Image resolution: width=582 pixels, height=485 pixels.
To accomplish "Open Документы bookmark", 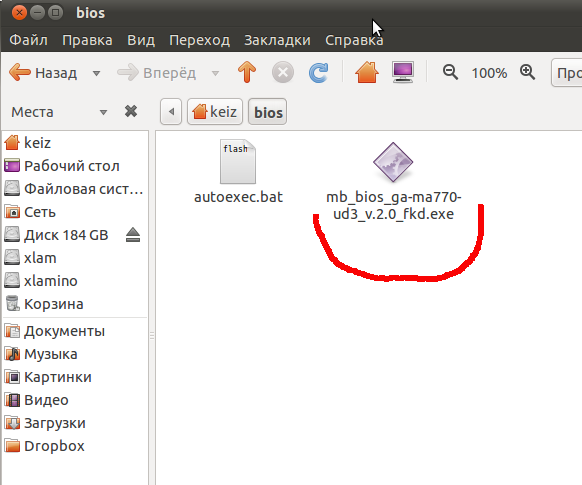I will point(75,331).
